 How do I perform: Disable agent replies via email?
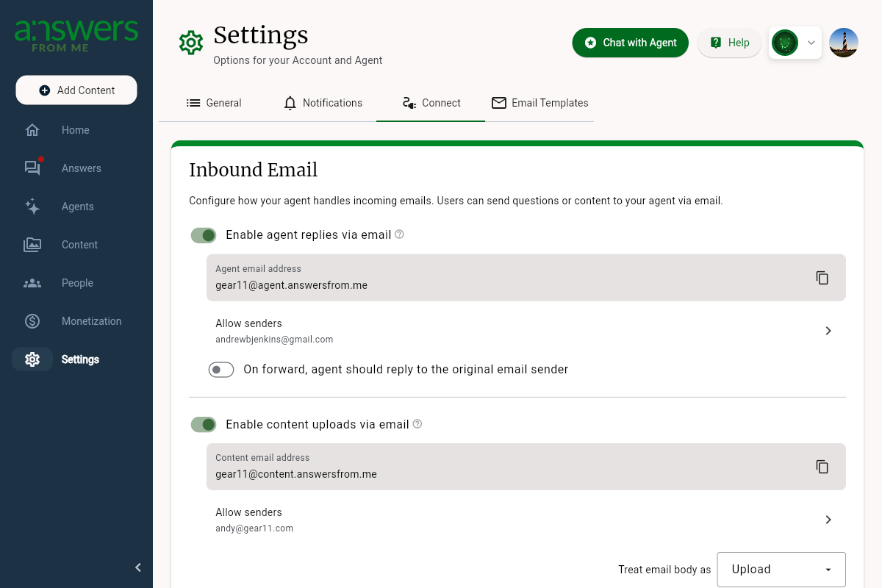coord(204,234)
